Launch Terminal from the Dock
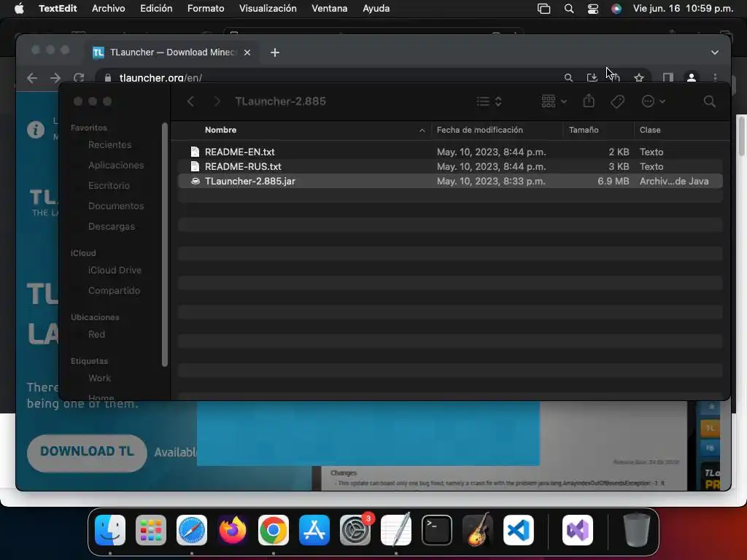Viewport: 747px width, 560px height. coord(437,530)
